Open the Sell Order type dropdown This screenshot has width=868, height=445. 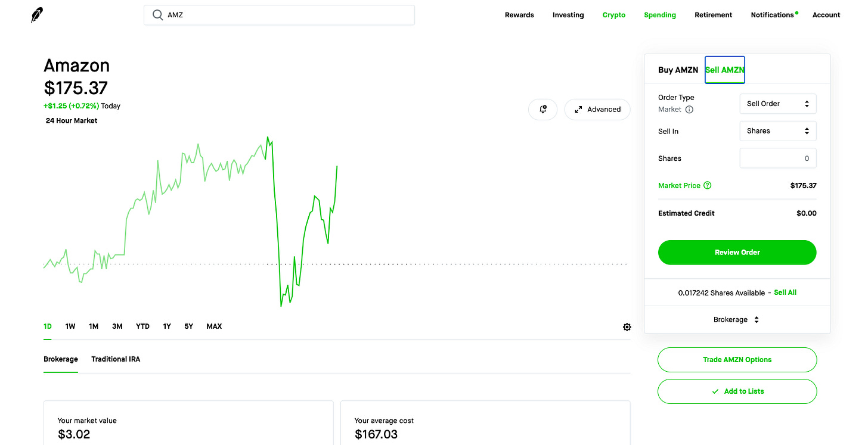point(778,104)
